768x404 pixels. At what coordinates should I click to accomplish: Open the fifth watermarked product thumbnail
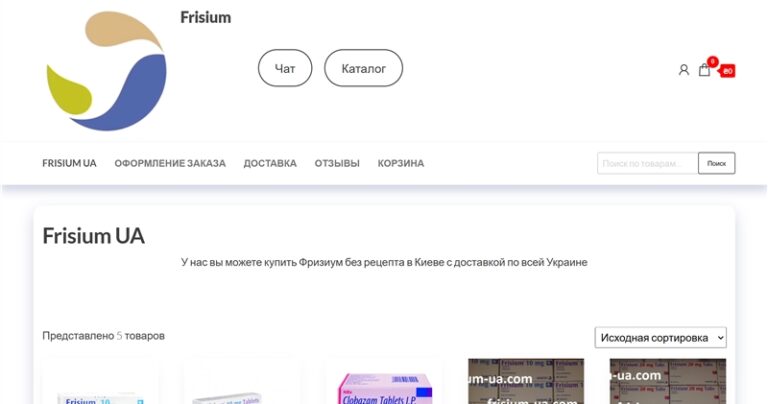click(x=668, y=382)
